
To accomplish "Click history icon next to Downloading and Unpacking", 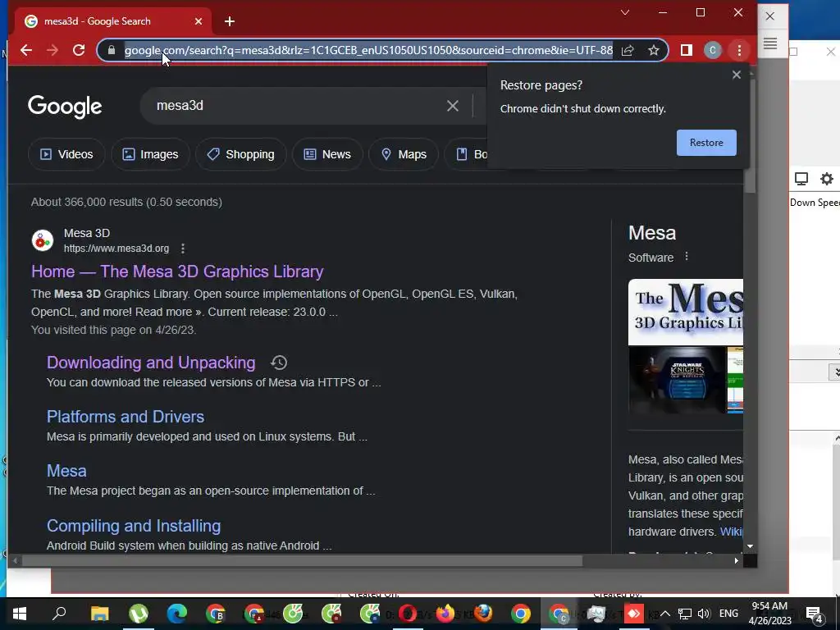I will [x=279, y=363].
